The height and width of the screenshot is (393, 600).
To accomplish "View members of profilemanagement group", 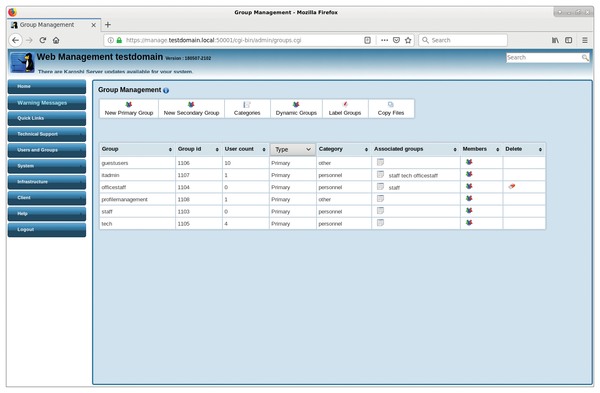I will tap(469, 199).
